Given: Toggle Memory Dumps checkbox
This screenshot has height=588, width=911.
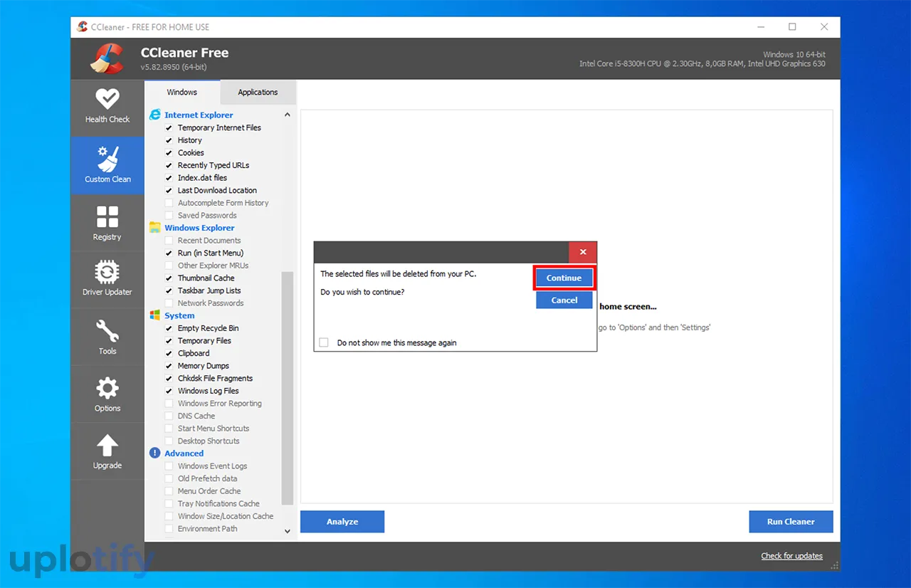Looking at the screenshot, I should tap(169, 366).
